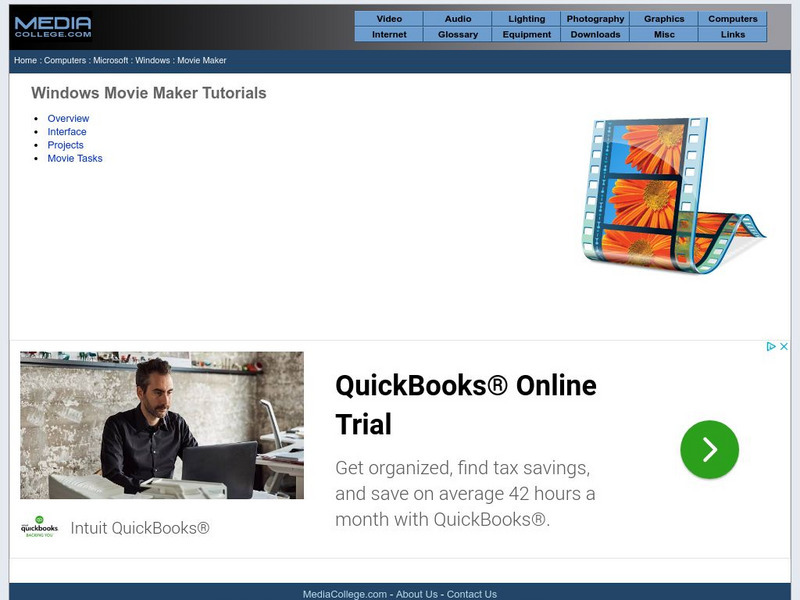
Task: Open the About Us footer link
Action: 417,594
